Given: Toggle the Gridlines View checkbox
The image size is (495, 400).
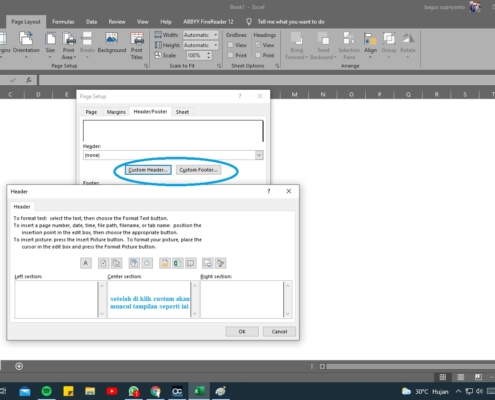Looking at the screenshot, I should pos(230,45).
